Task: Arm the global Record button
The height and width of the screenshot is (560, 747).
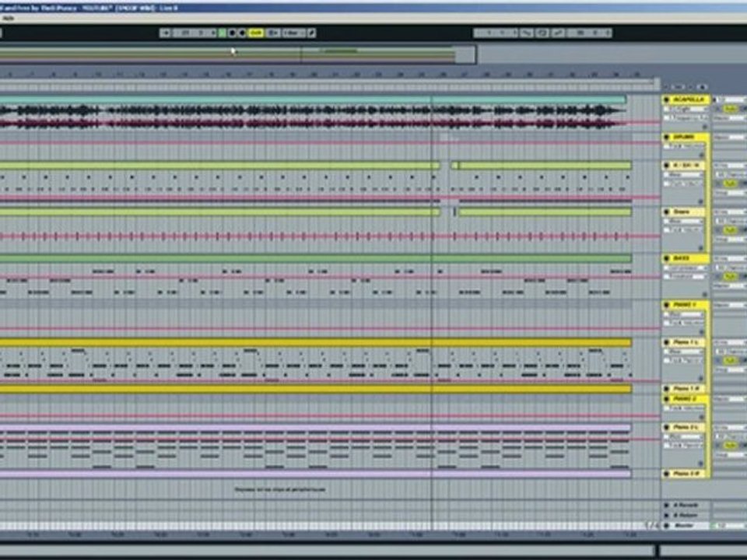Action: click(242, 33)
